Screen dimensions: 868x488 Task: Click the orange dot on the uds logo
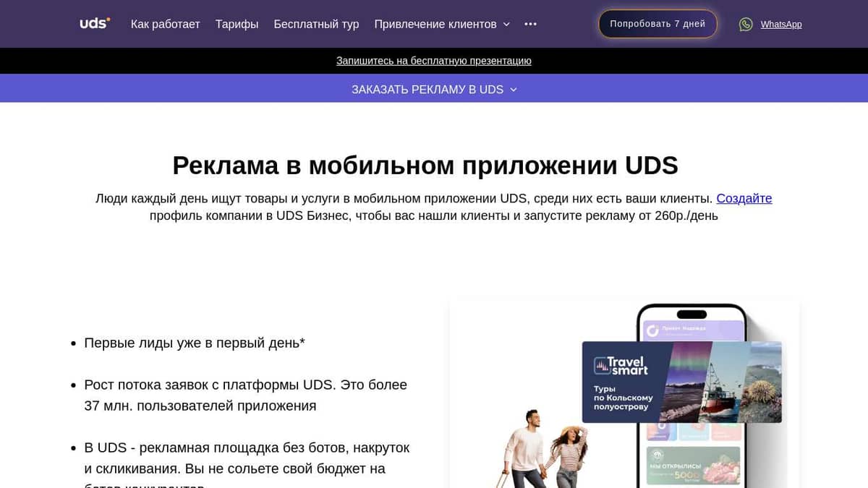[x=109, y=18]
